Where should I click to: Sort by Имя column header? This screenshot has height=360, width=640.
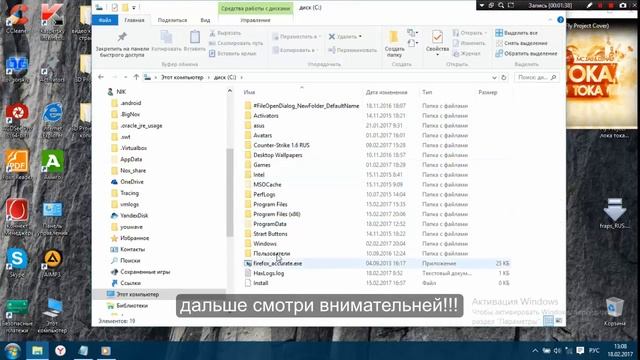pyautogui.click(x=249, y=92)
